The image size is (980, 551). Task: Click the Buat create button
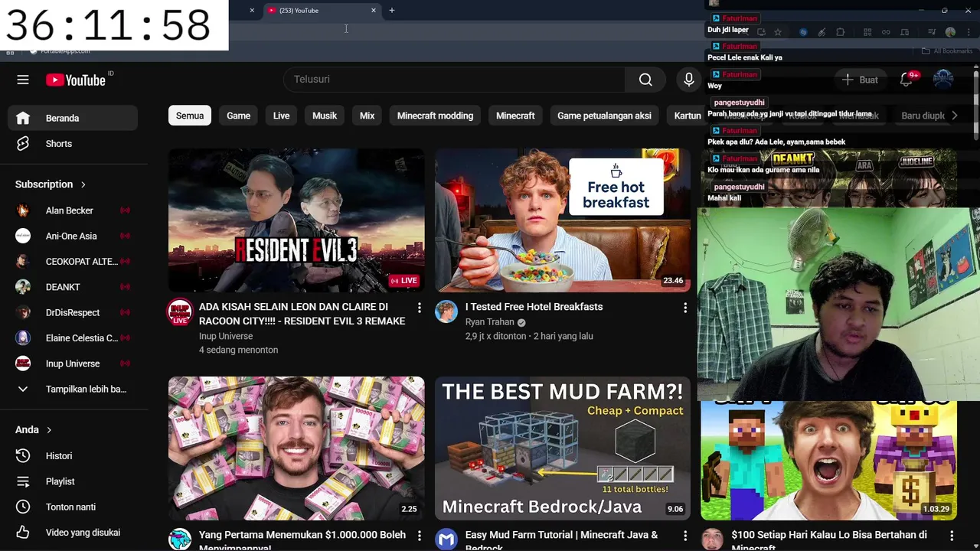click(860, 80)
